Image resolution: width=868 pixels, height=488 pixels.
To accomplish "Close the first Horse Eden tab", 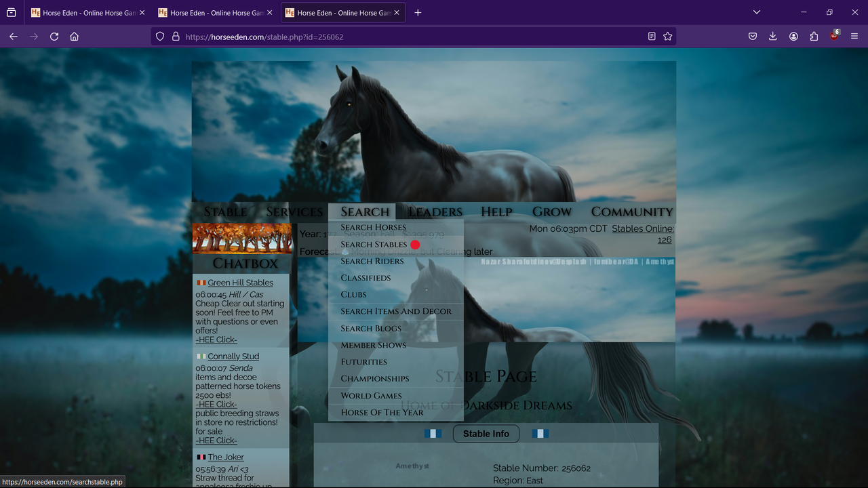I will click(x=142, y=12).
